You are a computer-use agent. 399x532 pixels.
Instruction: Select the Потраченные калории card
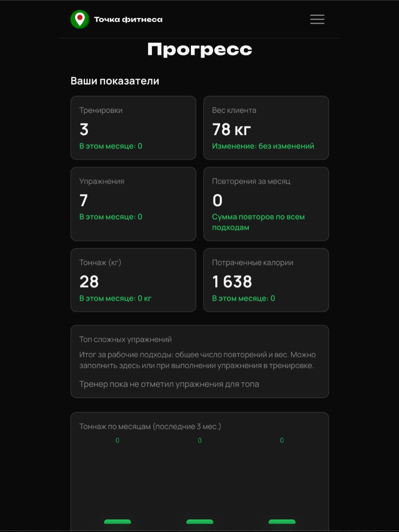pos(266,280)
